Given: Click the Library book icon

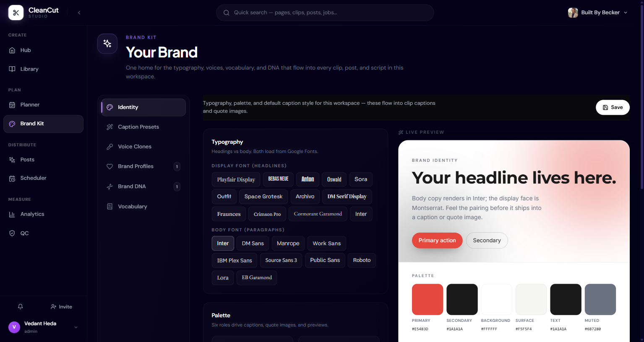Looking at the screenshot, I should coord(12,69).
